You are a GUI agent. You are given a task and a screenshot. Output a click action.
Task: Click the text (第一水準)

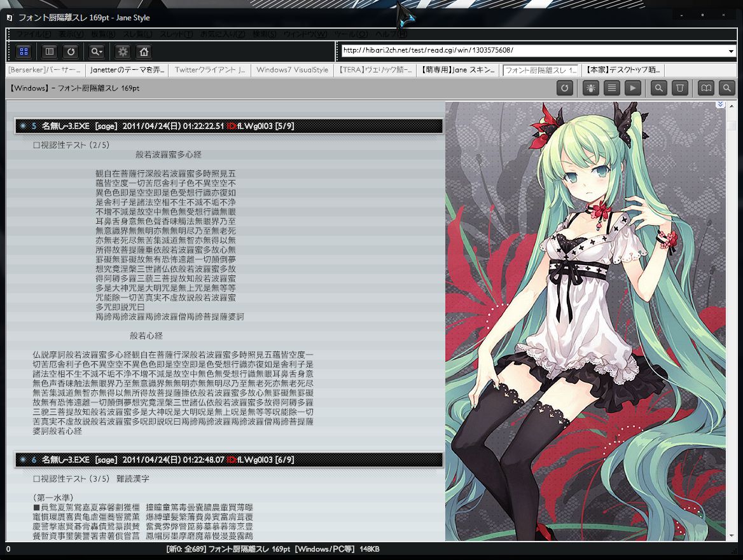point(53,498)
